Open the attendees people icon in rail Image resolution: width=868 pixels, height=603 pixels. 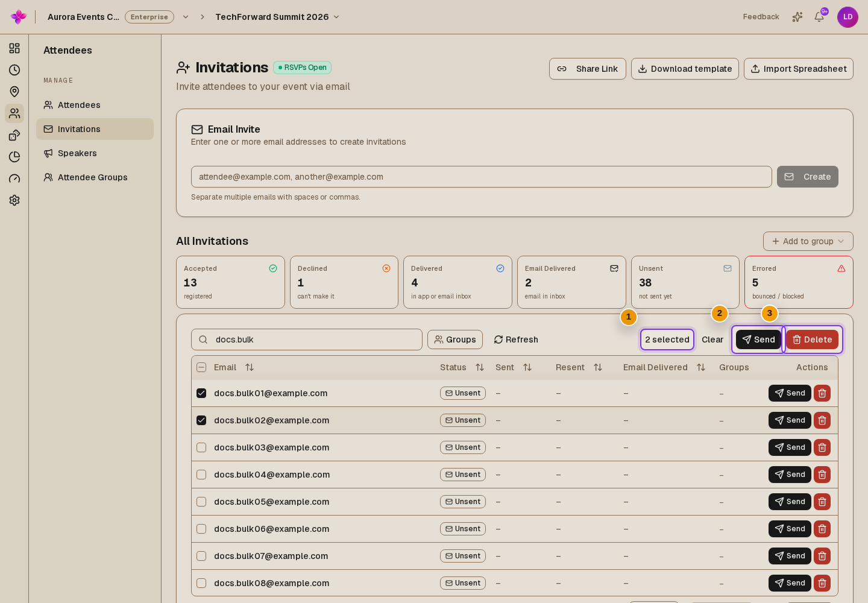pos(14,113)
